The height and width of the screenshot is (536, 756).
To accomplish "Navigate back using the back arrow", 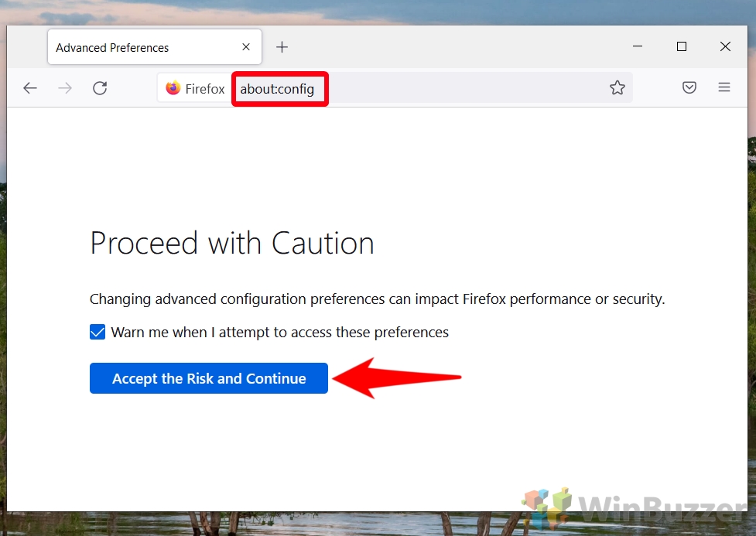I will [x=29, y=87].
